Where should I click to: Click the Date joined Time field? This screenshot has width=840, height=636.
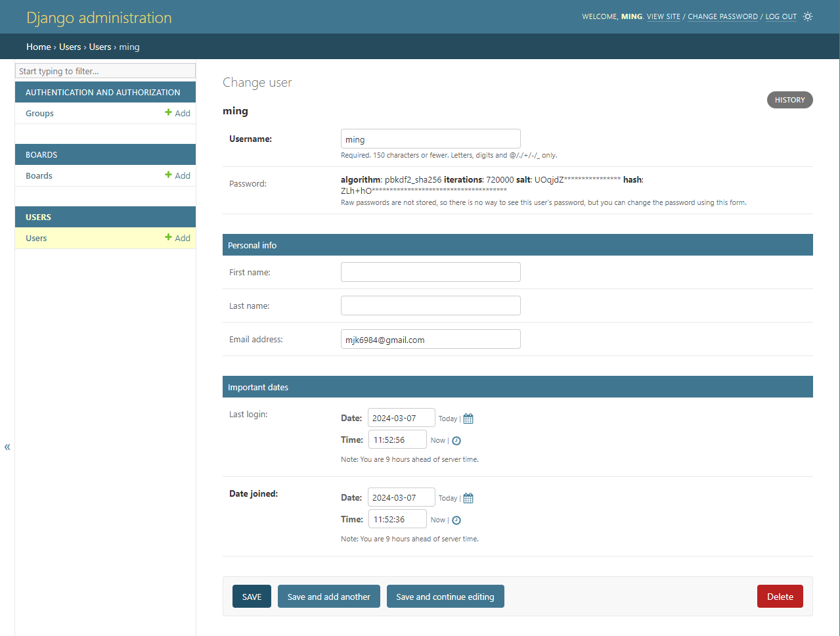point(397,519)
